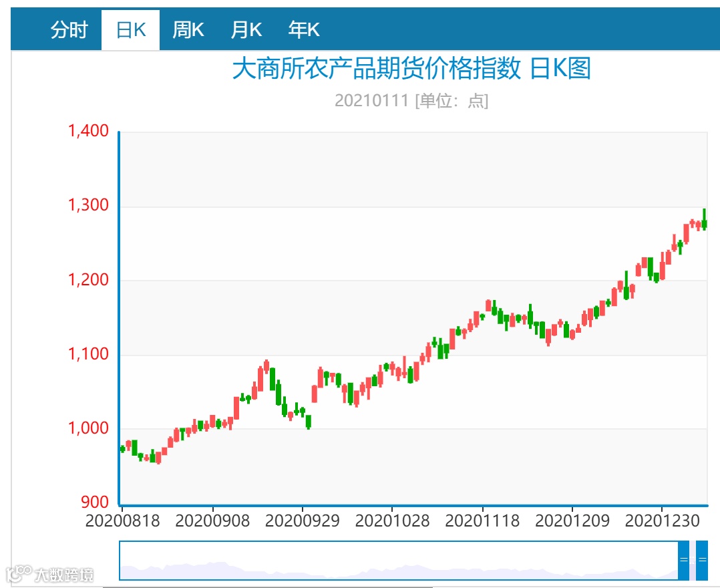The width and height of the screenshot is (720, 588).
Task: Switch to the 分时 tab
Action: (x=69, y=30)
